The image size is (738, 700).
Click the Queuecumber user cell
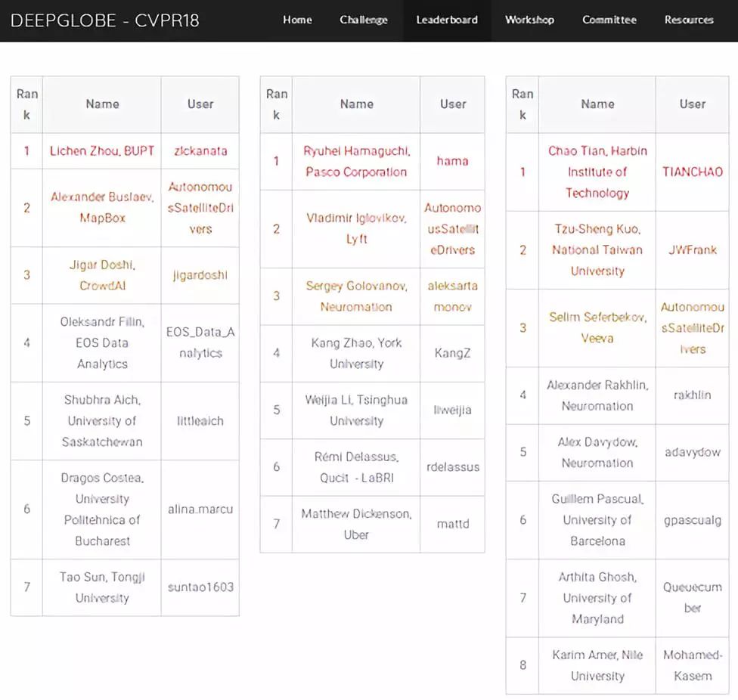click(x=693, y=597)
